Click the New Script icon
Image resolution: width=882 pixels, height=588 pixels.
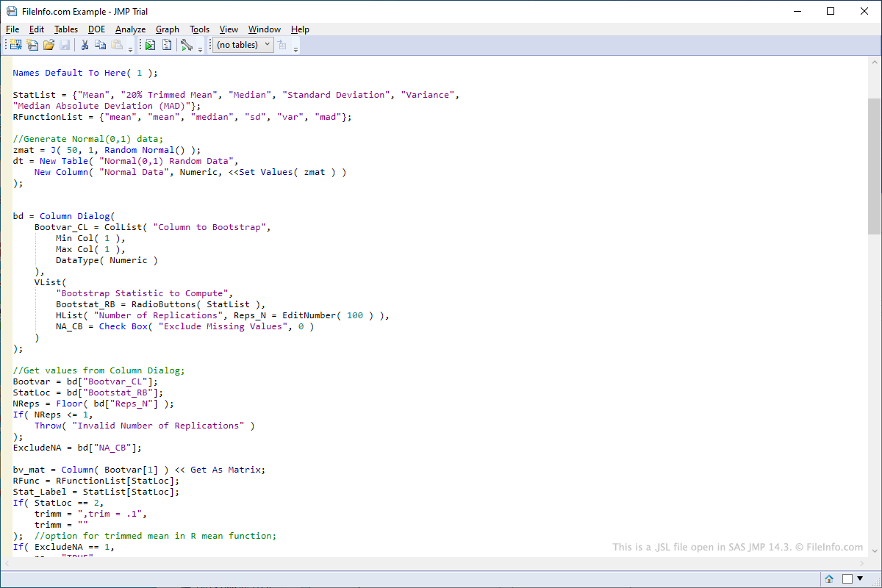(x=32, y=45)
